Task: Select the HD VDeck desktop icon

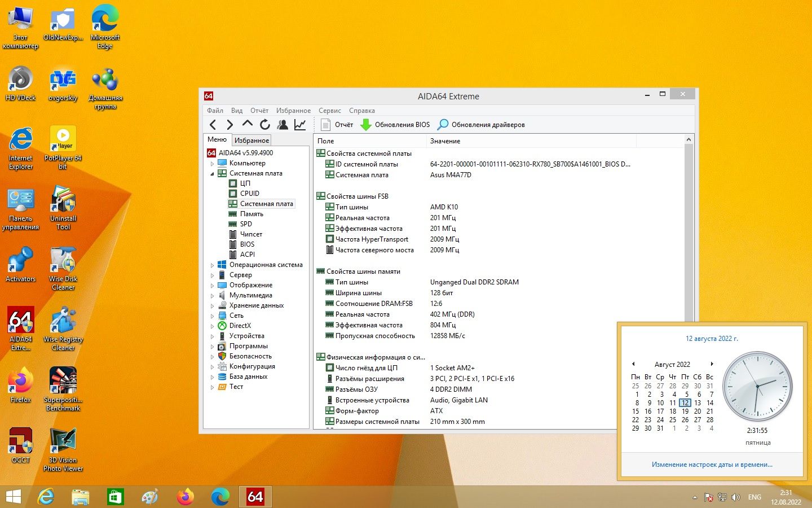Action: pyautogui.click(x=21, y=84)
